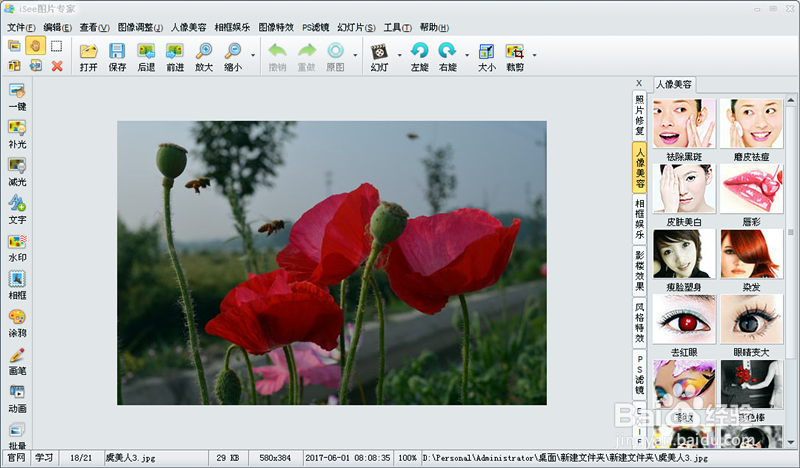Choose 祛除黑斑 effect thumbnail
This screenshot has width=800, height=468.
684,124
